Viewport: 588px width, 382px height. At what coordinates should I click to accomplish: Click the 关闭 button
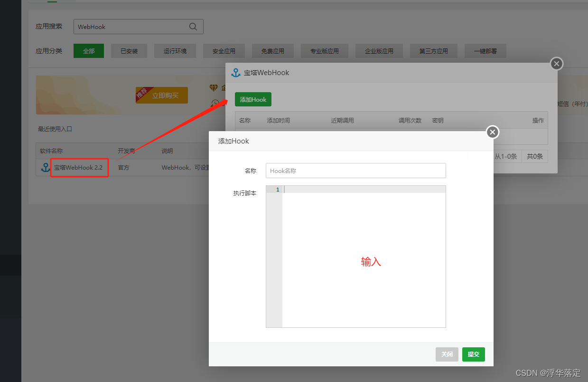(x=447, y=354)
